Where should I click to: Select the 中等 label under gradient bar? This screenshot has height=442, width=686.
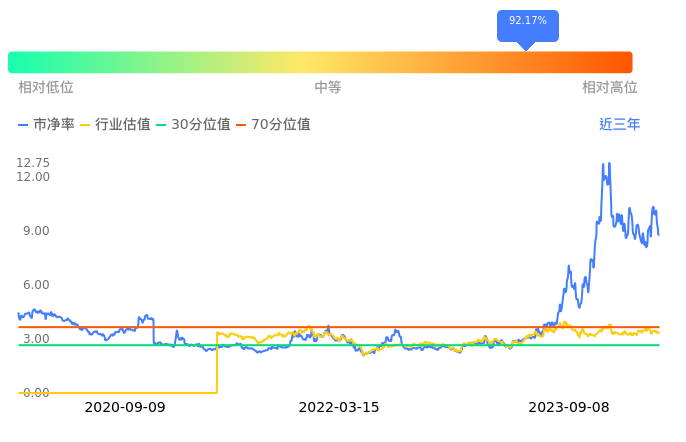(328, 88)
